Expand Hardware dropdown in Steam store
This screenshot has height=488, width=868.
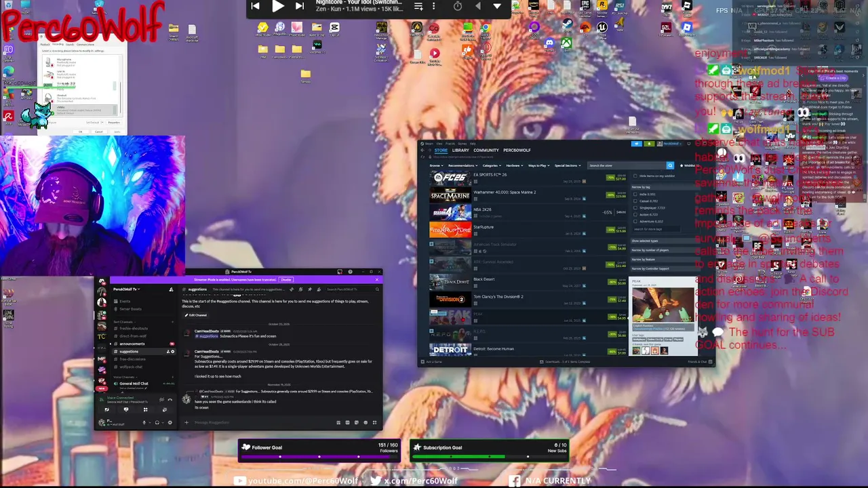coord(515,165)
